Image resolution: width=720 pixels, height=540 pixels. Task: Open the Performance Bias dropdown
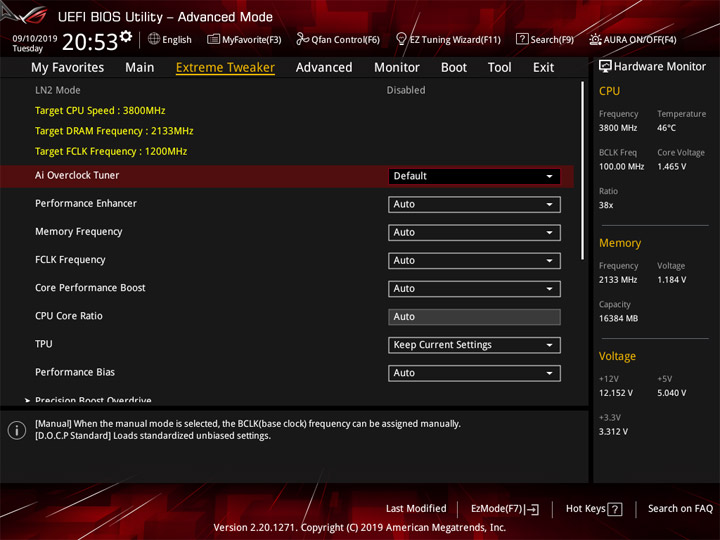click(474, 373)
